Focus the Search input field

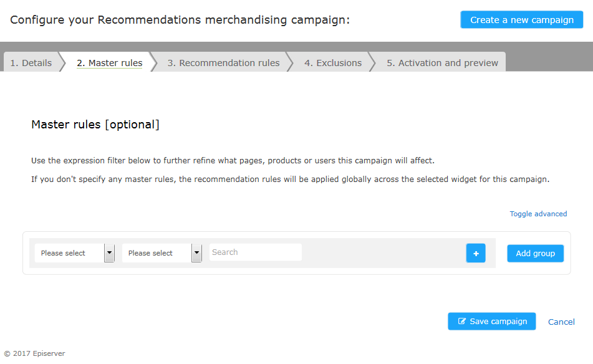coord(256,252)
